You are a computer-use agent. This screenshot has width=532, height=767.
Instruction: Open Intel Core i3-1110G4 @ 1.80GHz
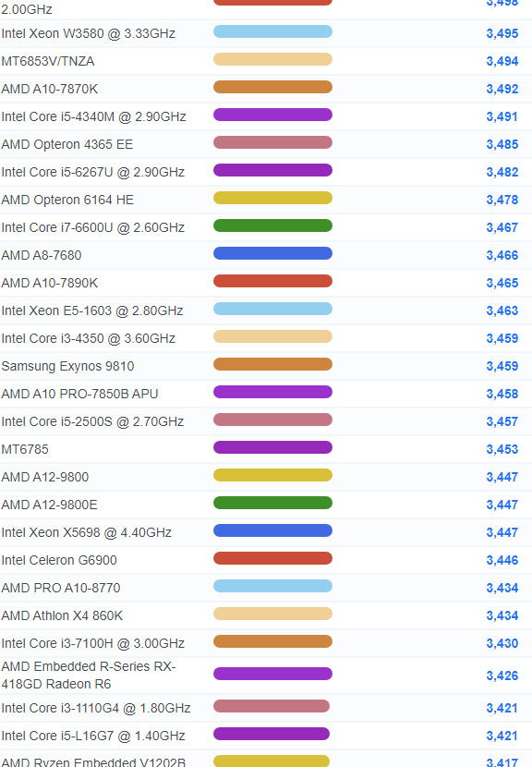tap(96, 708)
